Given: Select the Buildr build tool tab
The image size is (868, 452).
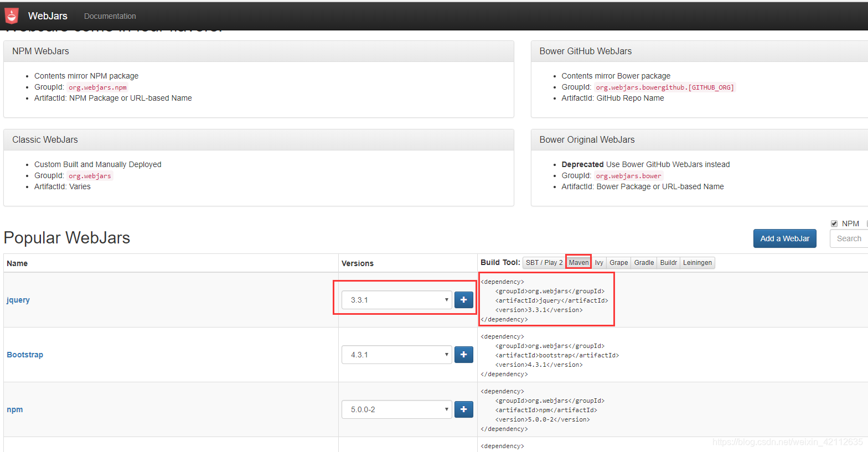Looking at the screenshot, I should (668, 263).
